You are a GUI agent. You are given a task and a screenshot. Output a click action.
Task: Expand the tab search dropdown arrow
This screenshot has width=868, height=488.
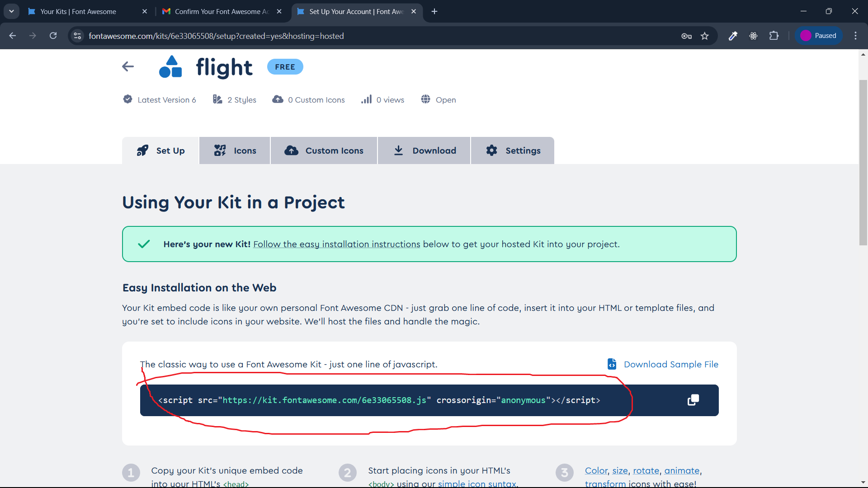[11, 11]
